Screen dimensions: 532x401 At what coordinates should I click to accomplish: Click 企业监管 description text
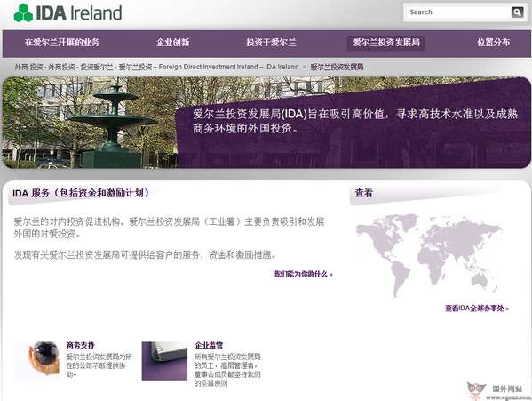[227, 370]
